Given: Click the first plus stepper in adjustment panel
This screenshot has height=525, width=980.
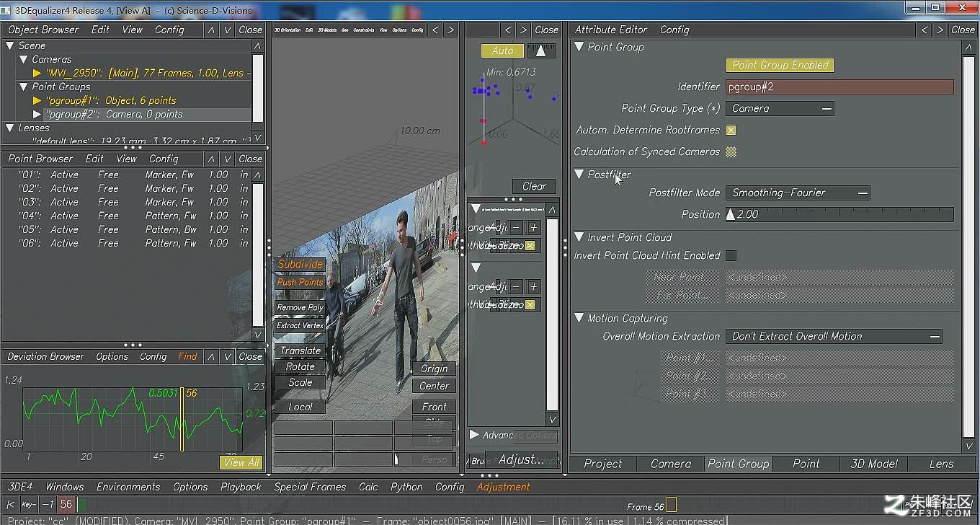Looking at the screenshot, I should tap(533, 228).
